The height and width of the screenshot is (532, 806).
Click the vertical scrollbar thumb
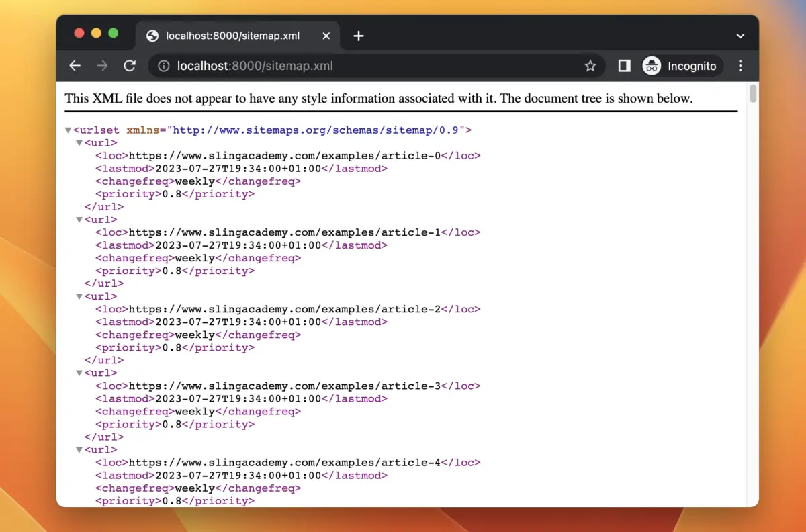[x=753, y=93]
